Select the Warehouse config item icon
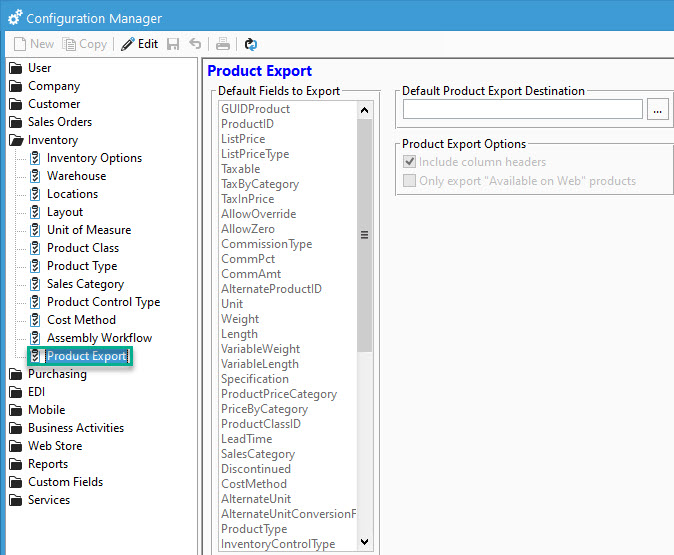Viewport: 674px width, 555px height. click(x=35, y=176)
